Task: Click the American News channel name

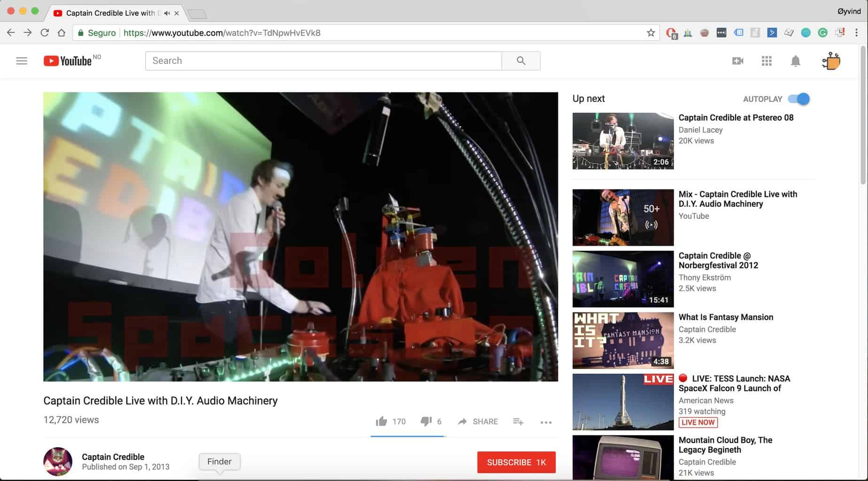Action: point(706,400)
